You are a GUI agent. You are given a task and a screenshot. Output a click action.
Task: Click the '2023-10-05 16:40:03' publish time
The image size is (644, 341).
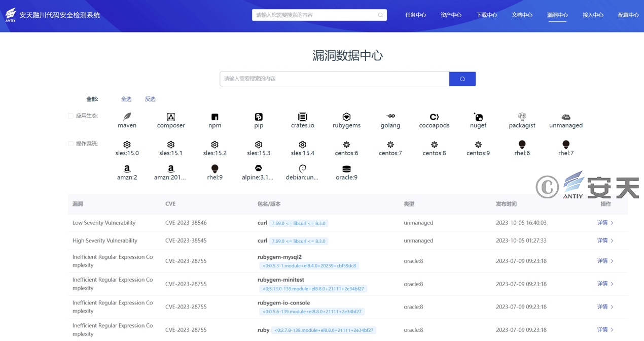point(521,223)
